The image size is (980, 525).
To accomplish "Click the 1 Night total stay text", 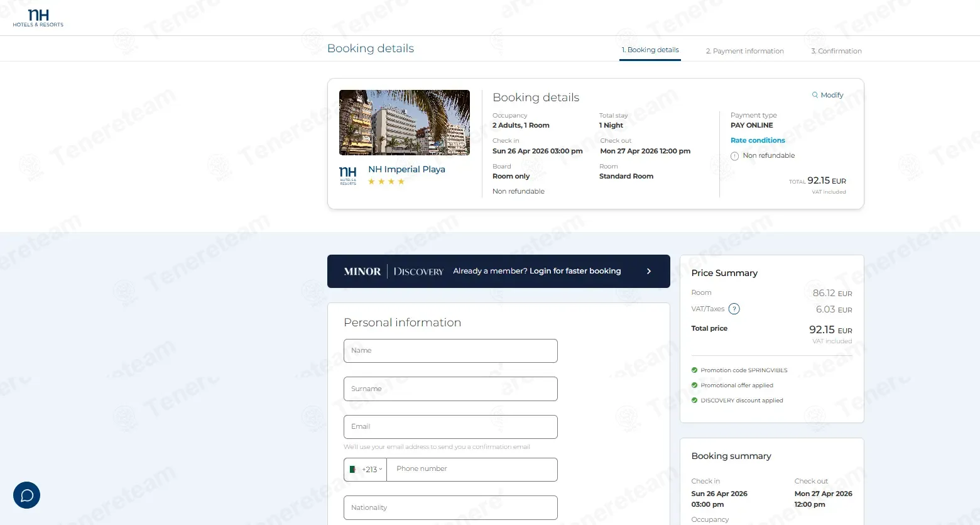I will pyautogui.click(x=611, y=125).
